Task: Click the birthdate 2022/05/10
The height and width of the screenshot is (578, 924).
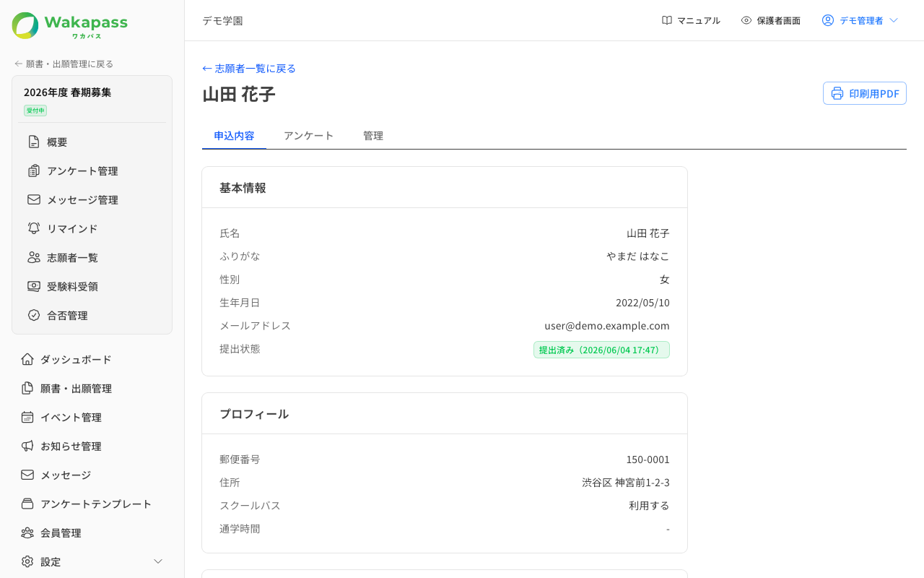Action: 642,303
